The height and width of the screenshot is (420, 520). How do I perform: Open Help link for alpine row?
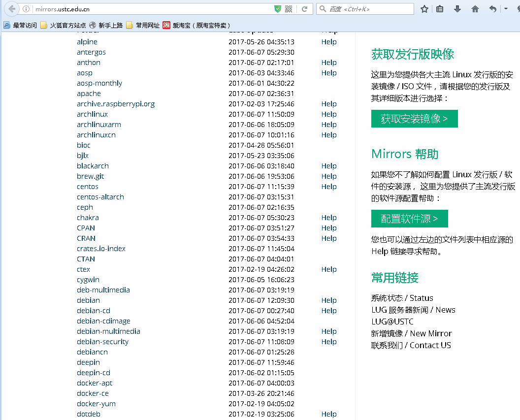(x=328, y=42)
